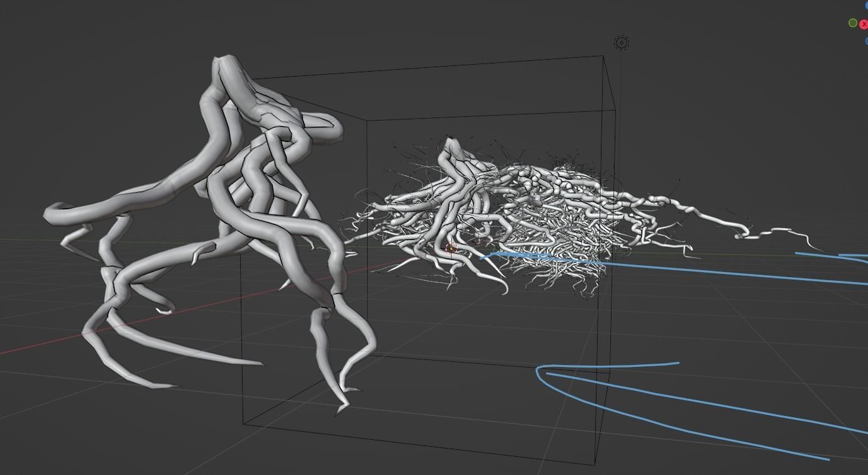868x475 pixels.
Task: Click the red X axis handle on the navigation gizmo
Action: (x=863, y=22)
